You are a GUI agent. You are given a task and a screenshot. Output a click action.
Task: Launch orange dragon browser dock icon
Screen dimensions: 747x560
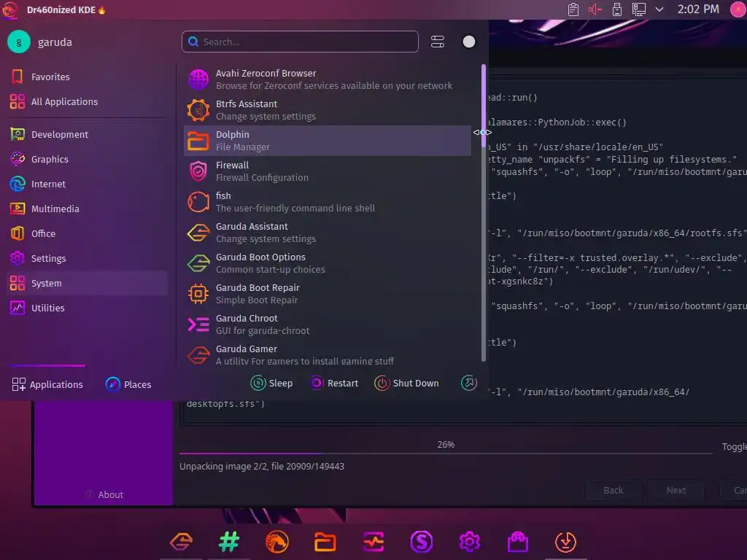click(276, 542)
